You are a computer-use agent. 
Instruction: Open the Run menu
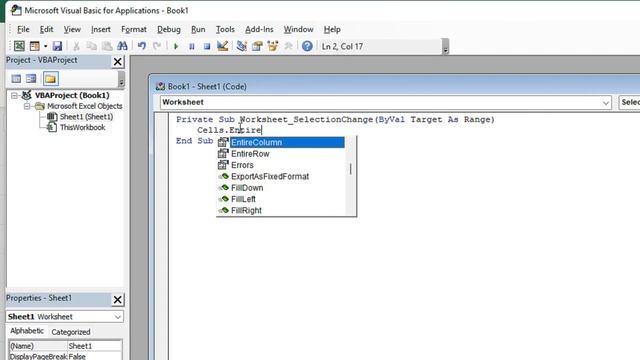(198, 29)
